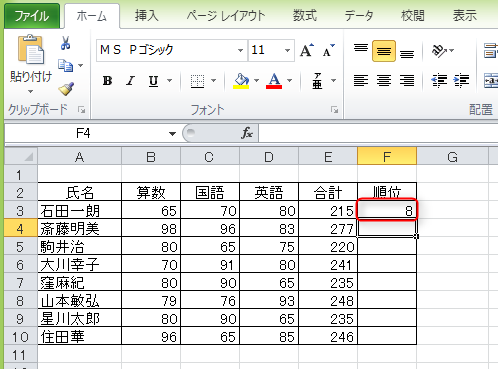Center text horizontally
The image size is (498, 369).
click(x=384, y=81)
